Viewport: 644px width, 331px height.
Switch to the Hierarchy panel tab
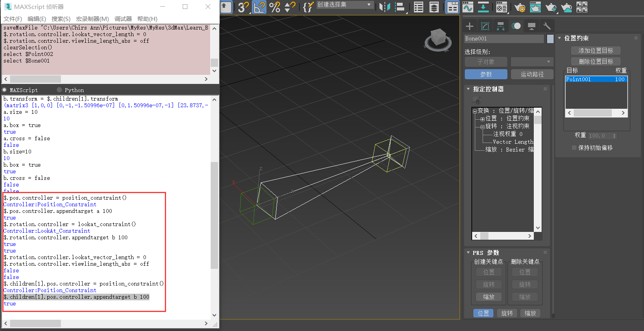500,26
